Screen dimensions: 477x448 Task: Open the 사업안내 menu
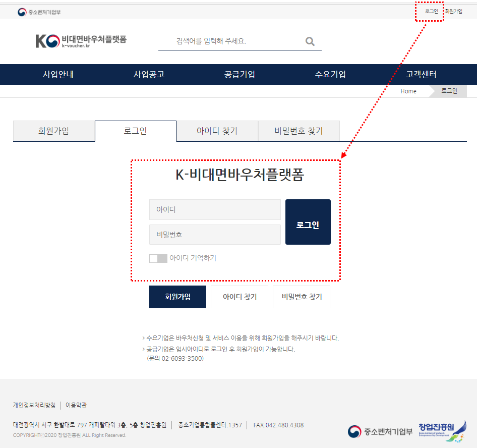coord(58,74)
